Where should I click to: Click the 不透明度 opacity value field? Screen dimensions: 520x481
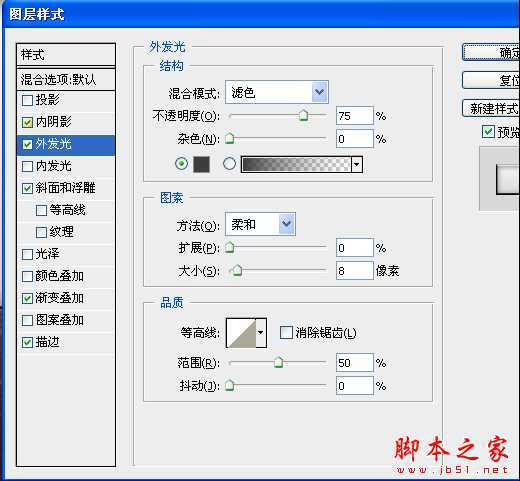[x=355, y=116]
